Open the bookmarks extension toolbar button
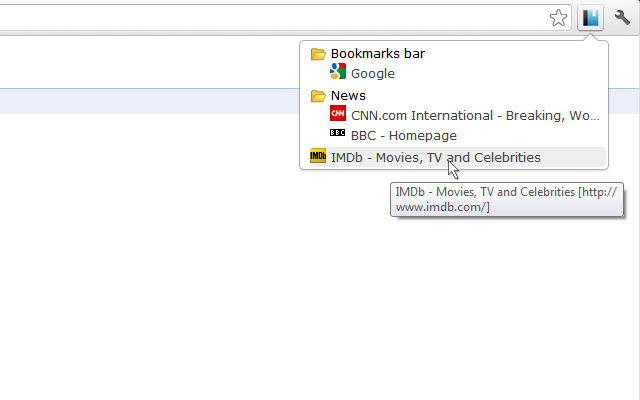Image resolution: width=640 pixels, height=400 pixels. (590, 18)
